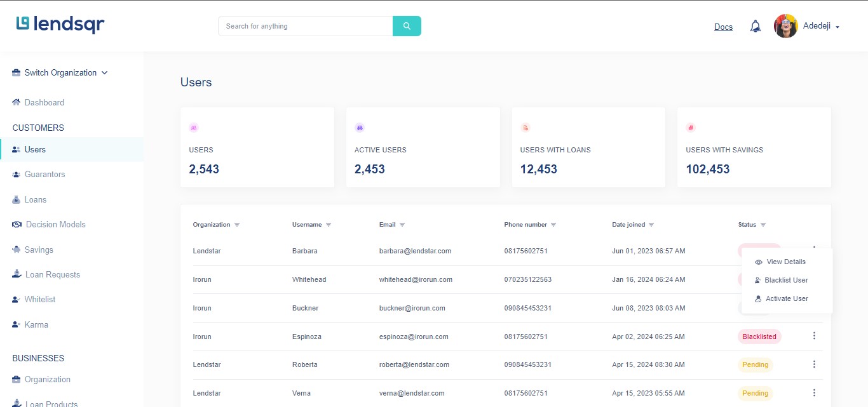Click the Karma sidebar icon

tap(17, 324)
